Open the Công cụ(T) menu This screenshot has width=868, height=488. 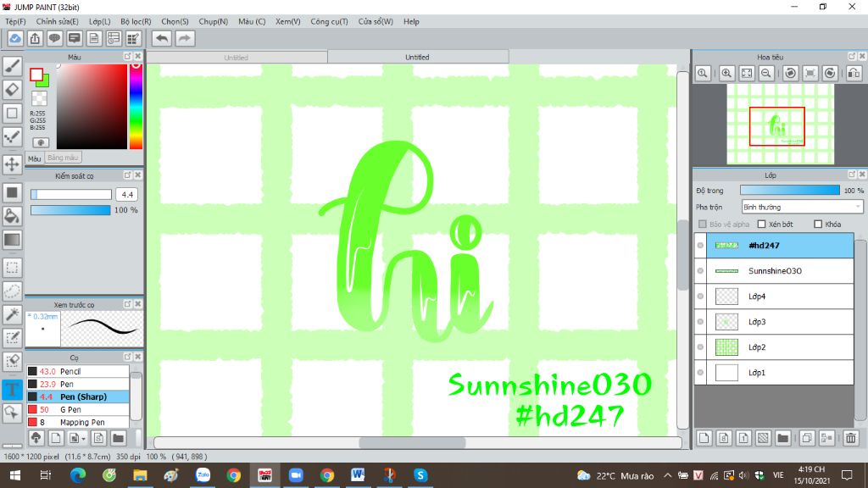(329, 21)
